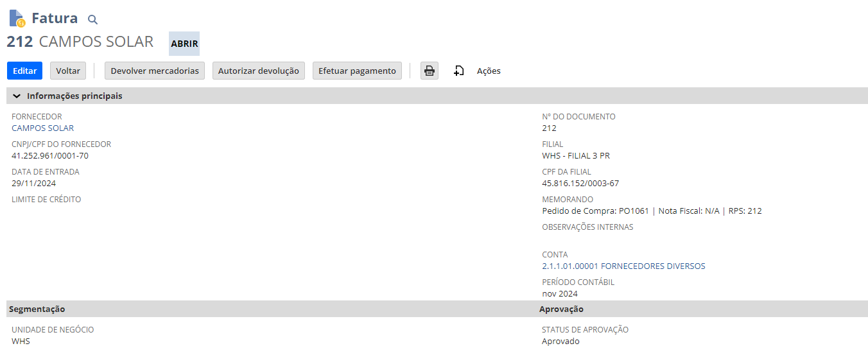Click the Aprovação section header
This screenshot has width=868, height=346.
tap(561, 309)
